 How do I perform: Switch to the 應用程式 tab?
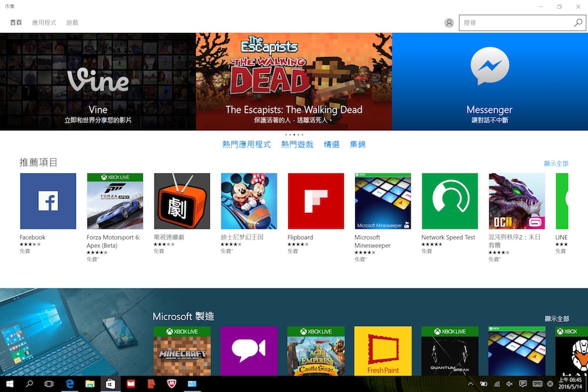(44, 23)
